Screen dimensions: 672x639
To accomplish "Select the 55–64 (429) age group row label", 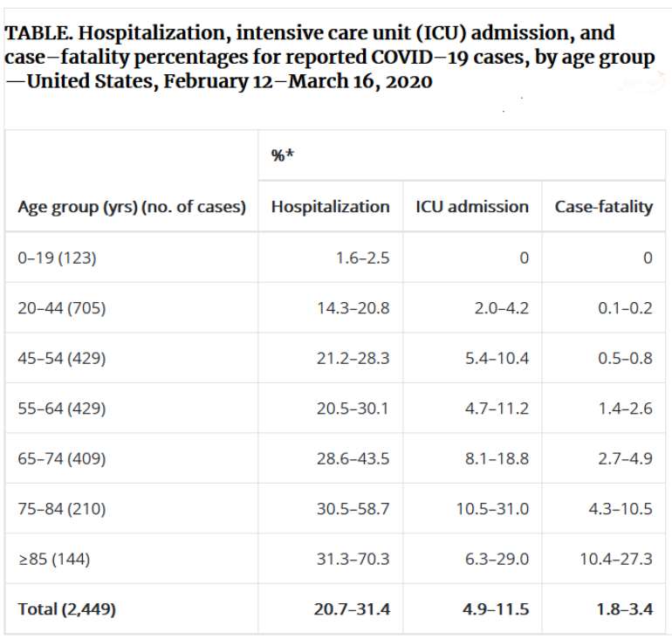I will coord(60,409).
